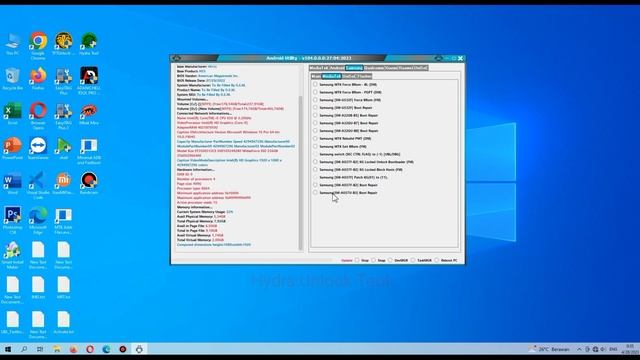The image size is (640, 360).
Task: Open the TeamViewer desktop shortcut
Action: click(x=38, y=148)
